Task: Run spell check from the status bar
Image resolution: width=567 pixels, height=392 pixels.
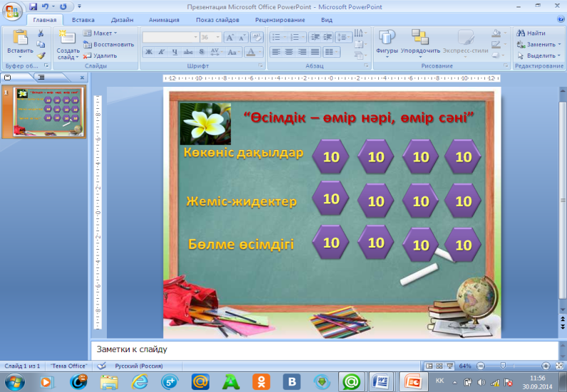Action: click(102, 366)
